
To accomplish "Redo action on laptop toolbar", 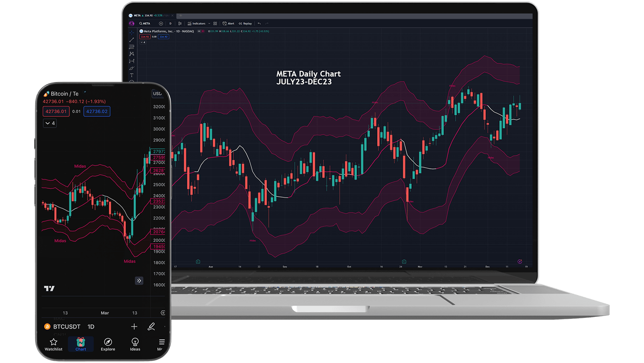I will pos(267,23).
